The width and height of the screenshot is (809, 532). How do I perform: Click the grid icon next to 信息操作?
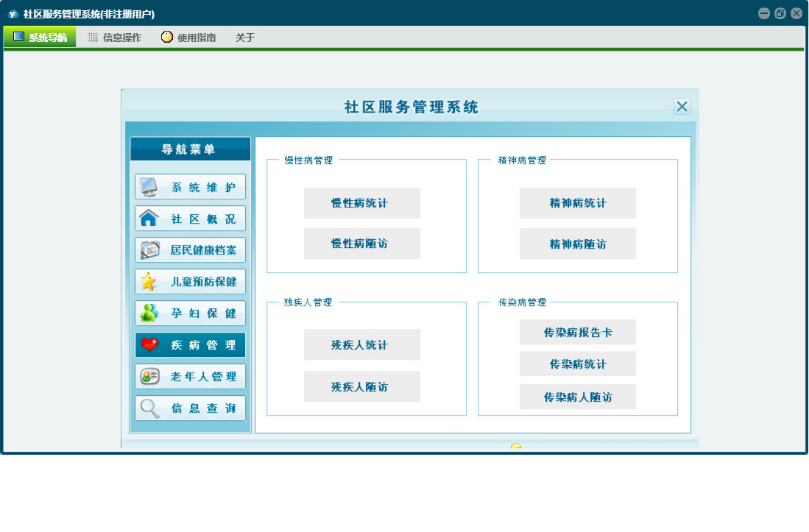click(93, 37)
